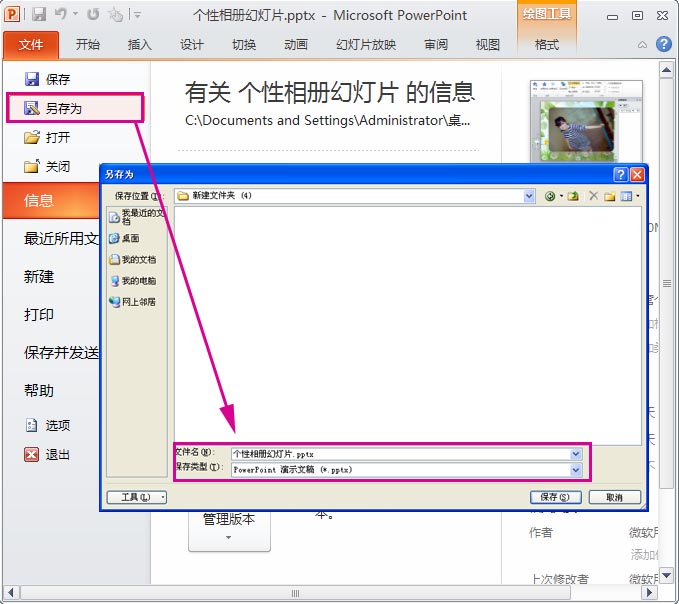Select 我最近的文档 in the places bar

pos(137,216)
